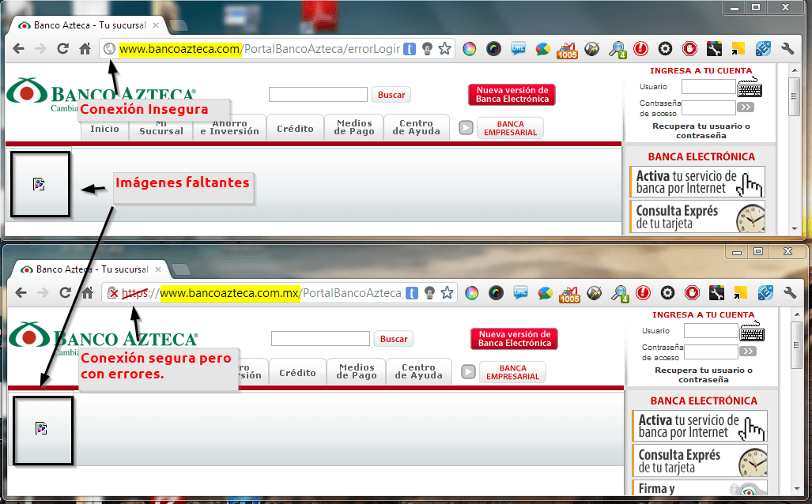Click 'Recupera tu usuario o contraseña' in top window
This screenshot has height=504, width=812.
tap(701, 130)
